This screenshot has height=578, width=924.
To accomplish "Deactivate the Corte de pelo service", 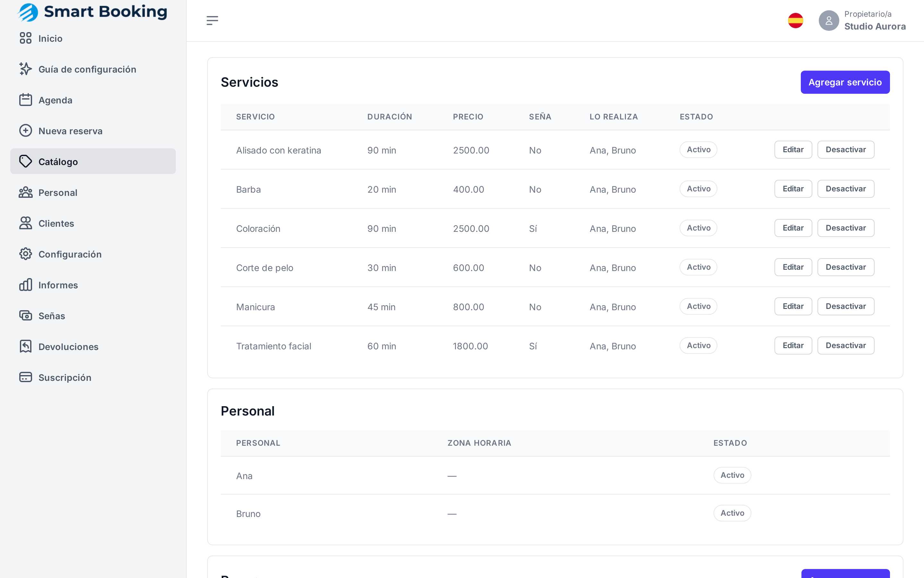I will pos(846,267).
